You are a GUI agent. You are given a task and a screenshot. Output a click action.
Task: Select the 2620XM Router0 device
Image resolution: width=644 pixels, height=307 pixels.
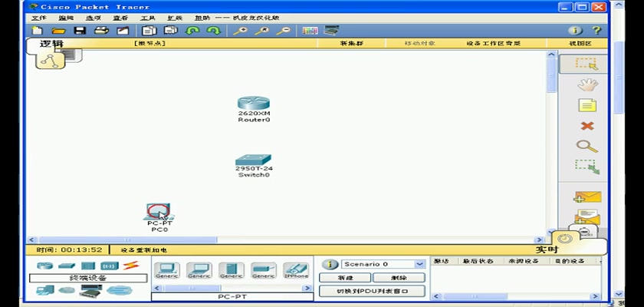coord(254,104)
